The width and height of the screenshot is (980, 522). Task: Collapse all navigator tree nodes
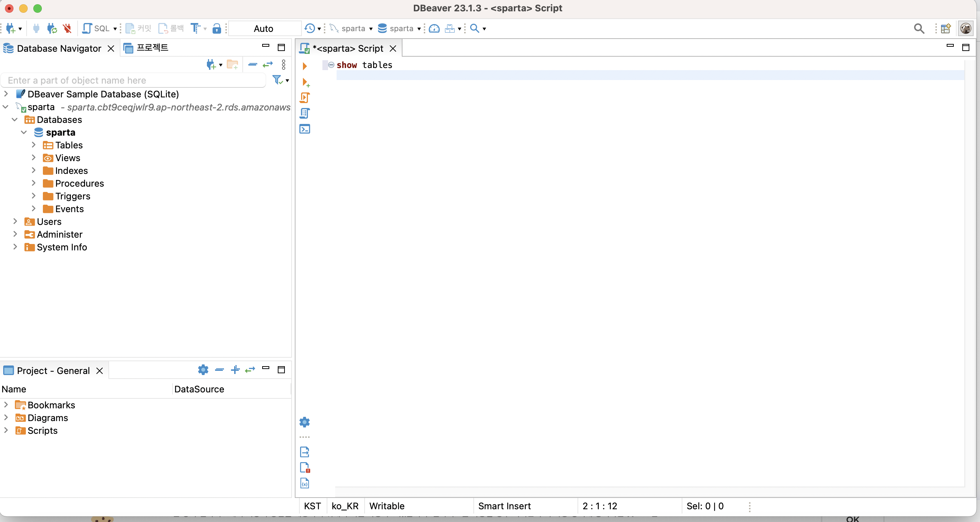tap(253, 65)
